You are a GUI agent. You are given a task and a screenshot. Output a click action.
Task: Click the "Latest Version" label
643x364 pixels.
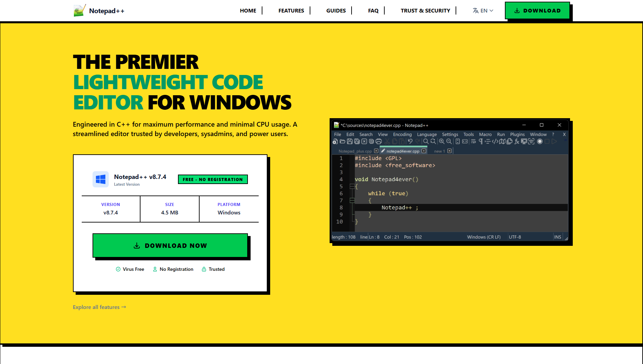(x=127, y=184)
